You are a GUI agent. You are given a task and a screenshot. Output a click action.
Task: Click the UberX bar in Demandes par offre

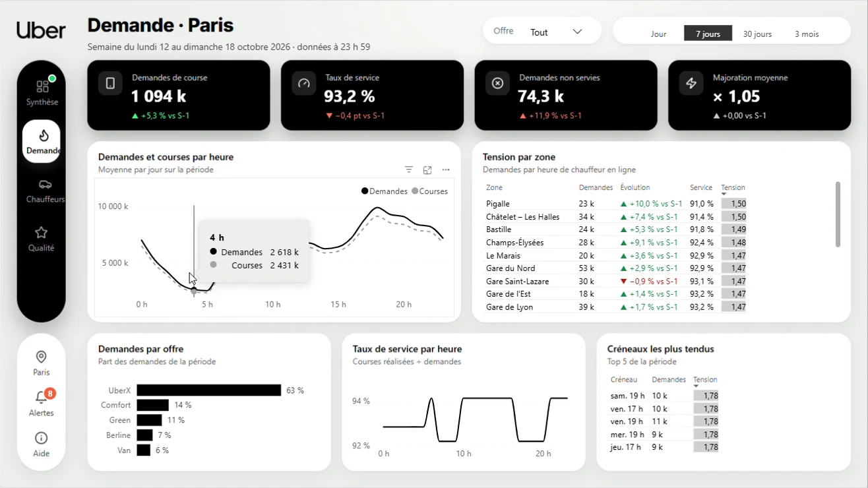coord(209,390)
